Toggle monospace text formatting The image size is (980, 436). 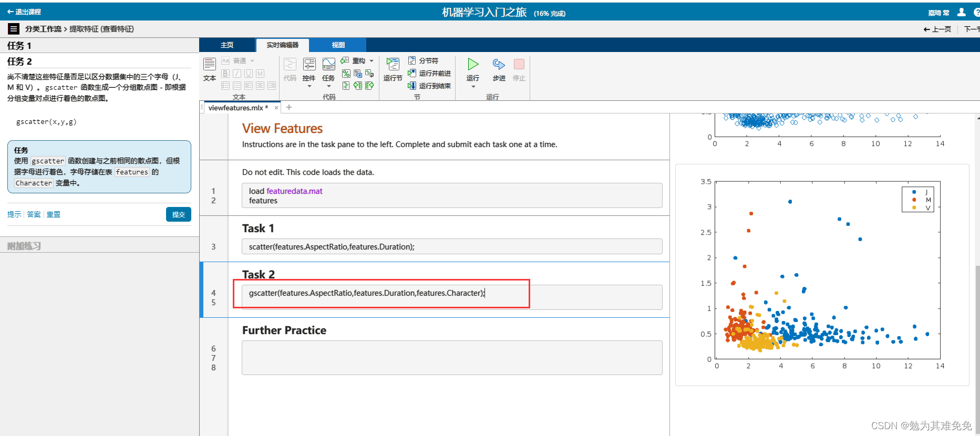point(260,74)
